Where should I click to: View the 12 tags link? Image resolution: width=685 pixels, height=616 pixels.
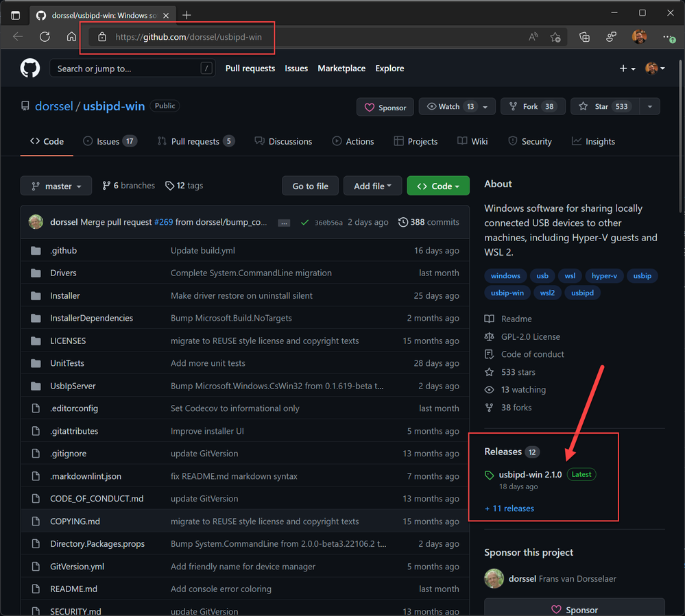pos(184,186)
